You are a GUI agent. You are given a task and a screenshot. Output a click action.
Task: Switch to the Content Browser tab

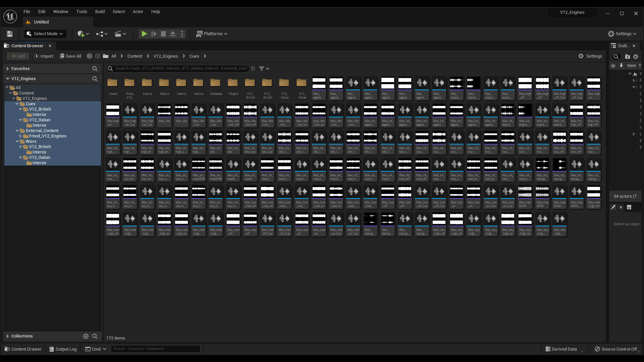tap(27, 46)
